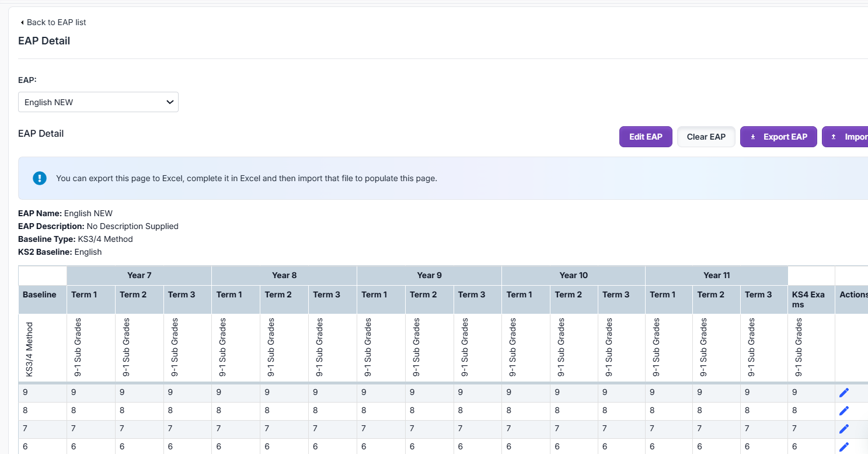Click the blue info icon in the banner

(x=40, y=178)
